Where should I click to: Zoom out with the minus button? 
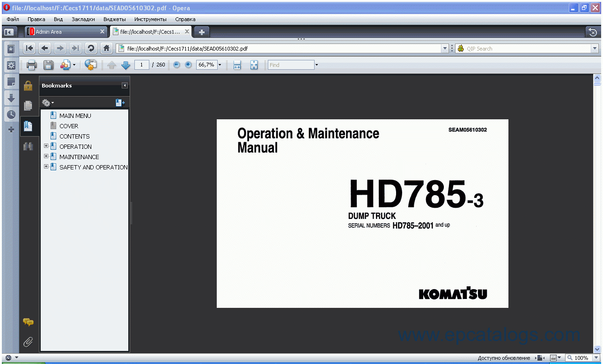tap(176, 65)
